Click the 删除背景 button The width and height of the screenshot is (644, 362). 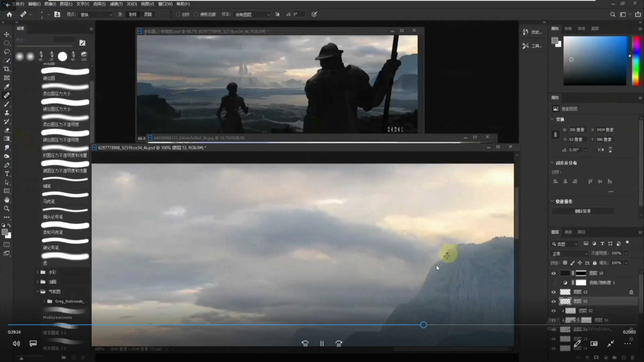click(583, 211)
